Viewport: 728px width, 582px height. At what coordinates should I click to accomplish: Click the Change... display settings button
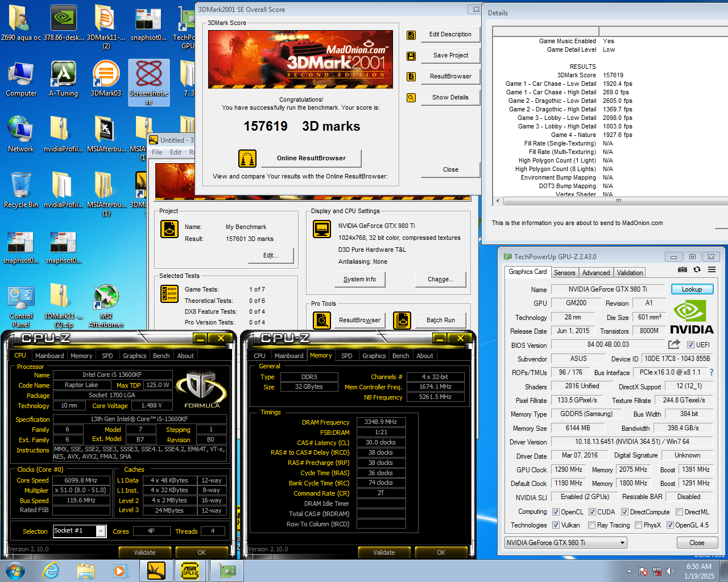(441, 279)
